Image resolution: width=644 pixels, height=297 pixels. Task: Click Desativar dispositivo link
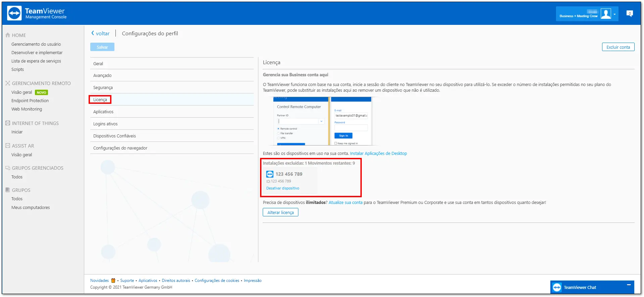(x=283, y=188)
